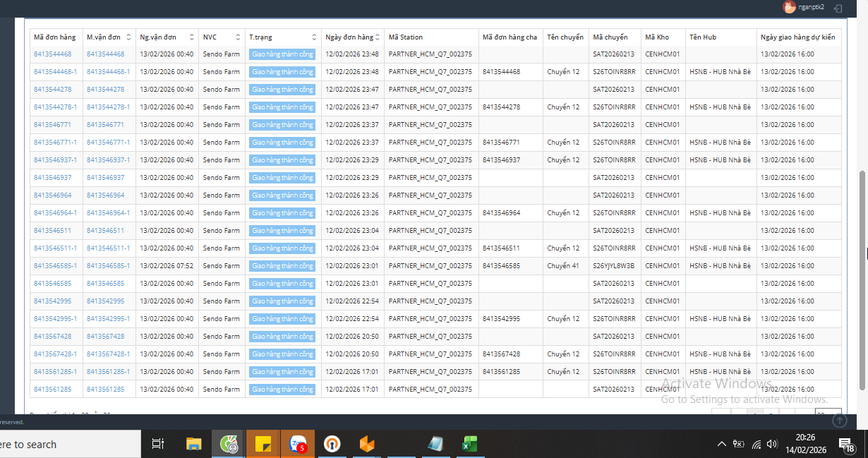Sort by the T.trạng column arrows
The height and width of the screenshot is (458, 868).
[314, 37]
